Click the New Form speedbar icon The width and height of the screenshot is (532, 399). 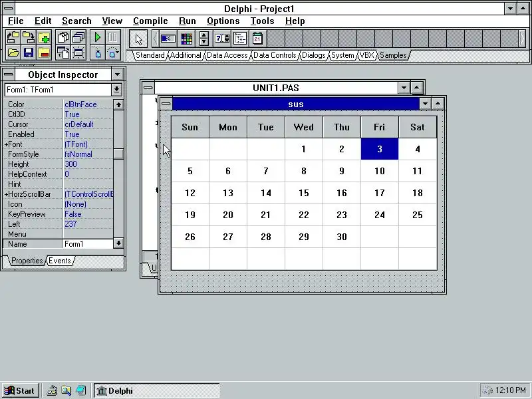pyautogui.click(x=78, y=53)
